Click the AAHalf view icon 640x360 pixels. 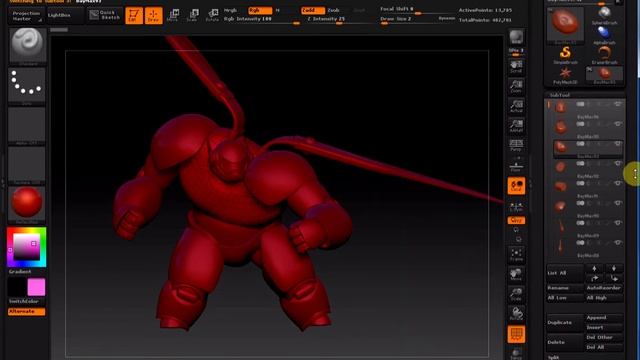point(516,126)
